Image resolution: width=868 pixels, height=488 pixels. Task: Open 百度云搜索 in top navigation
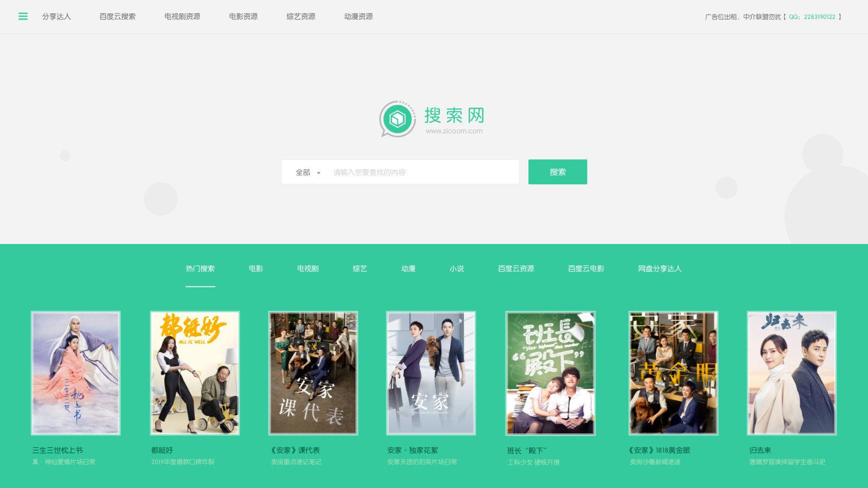[x=117, y=16]
